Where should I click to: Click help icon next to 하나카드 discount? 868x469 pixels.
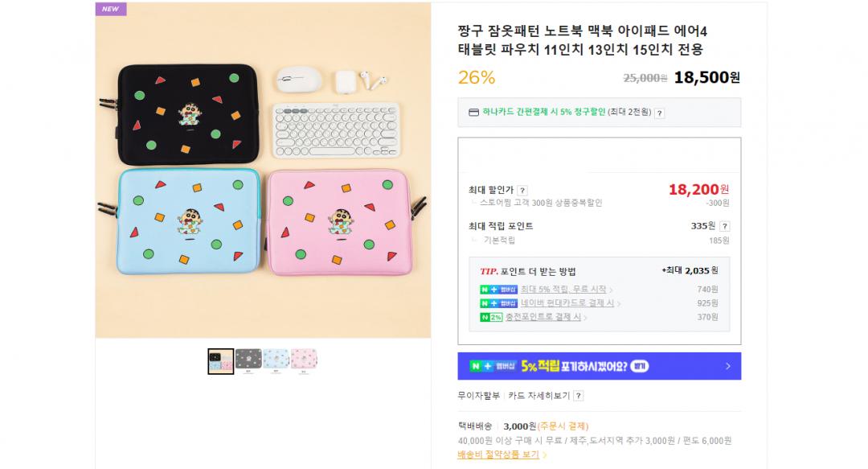click(659, 113)
